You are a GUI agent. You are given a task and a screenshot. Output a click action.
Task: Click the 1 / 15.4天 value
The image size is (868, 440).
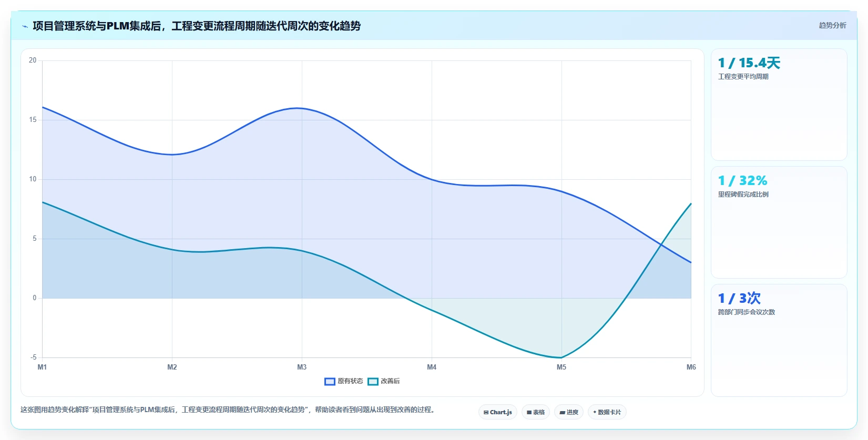click(x=749, y=63)
